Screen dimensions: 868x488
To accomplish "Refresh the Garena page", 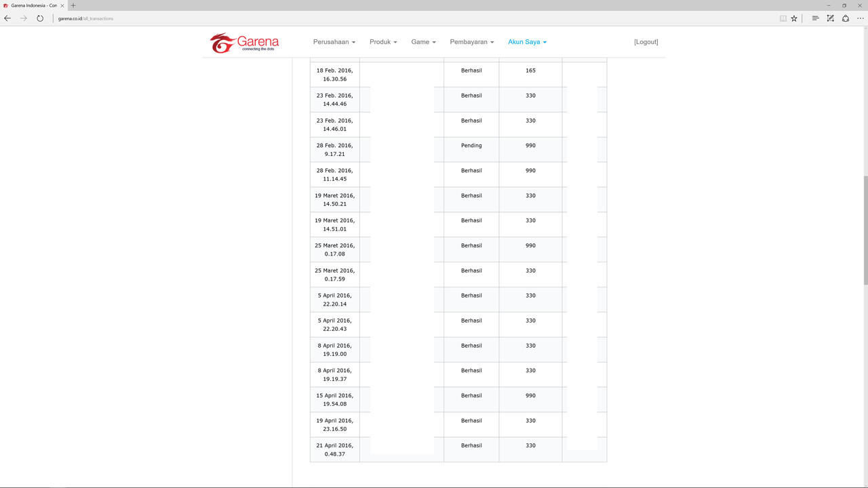I will (x=40, y=18).
